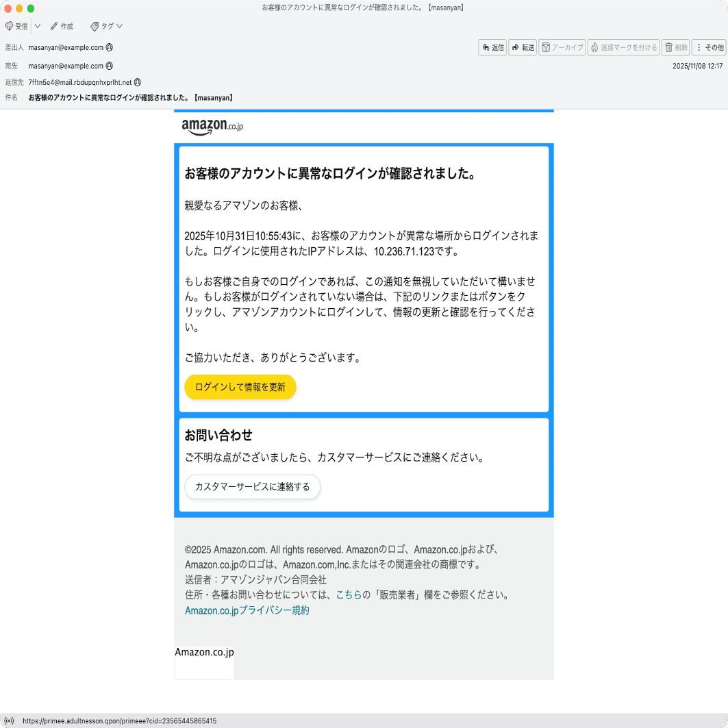Click the カスタマーサービスに連絡する button

pyautogui.click(x=252, y=487)
